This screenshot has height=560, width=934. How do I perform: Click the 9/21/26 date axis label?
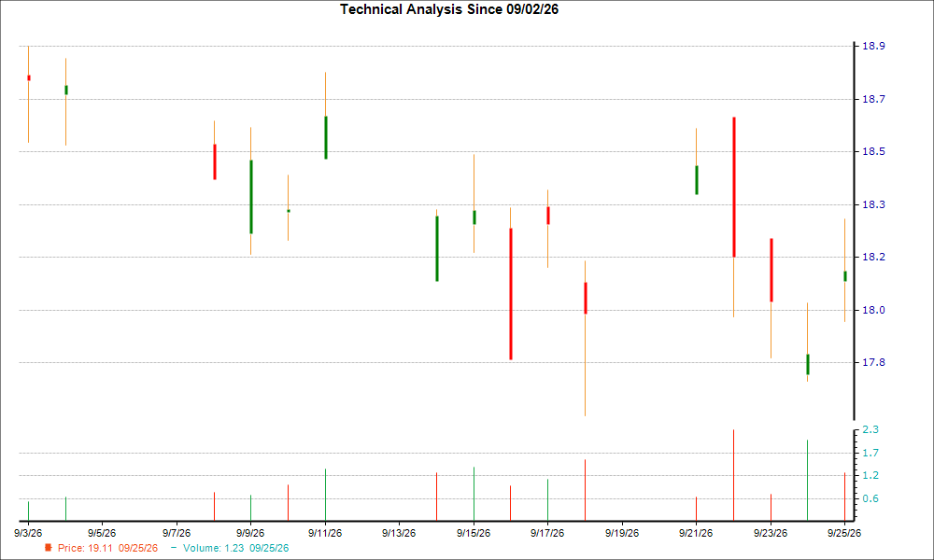pyautogui.click(x=696, y=533)
